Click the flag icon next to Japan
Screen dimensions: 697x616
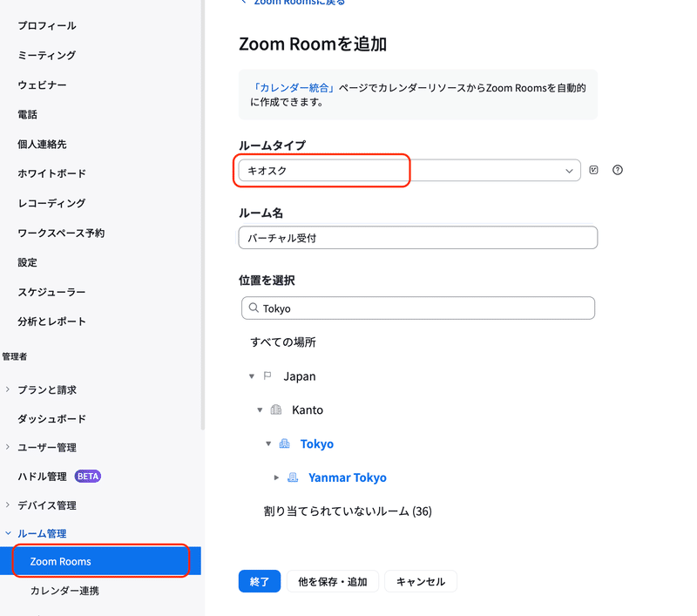267,376
